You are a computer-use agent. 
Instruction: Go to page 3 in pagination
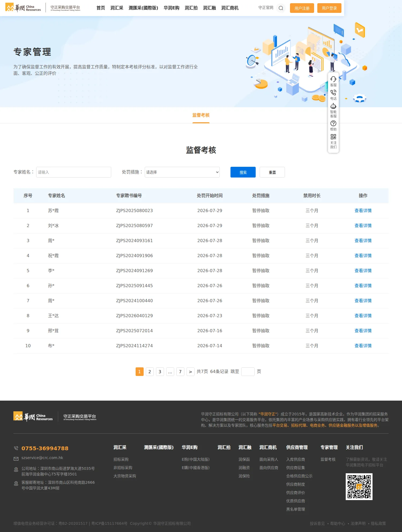pyautogui.click(x=160, y=372)
